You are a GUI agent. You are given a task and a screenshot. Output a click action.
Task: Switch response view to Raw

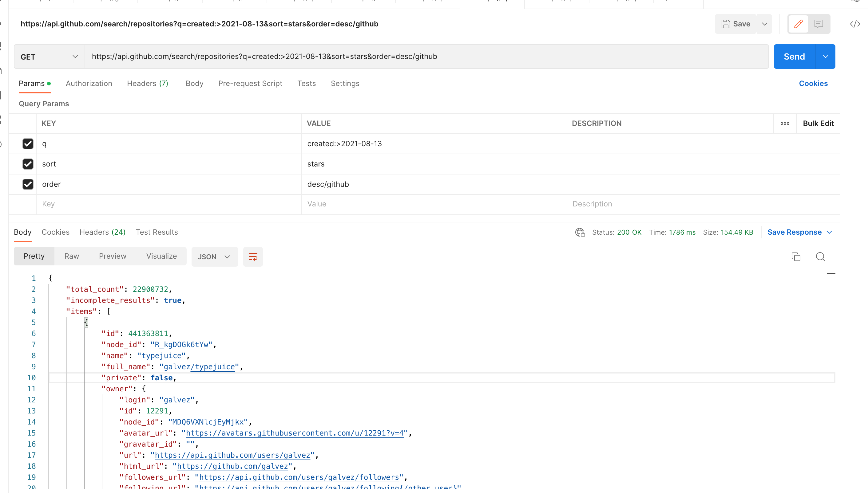(72, 256)
